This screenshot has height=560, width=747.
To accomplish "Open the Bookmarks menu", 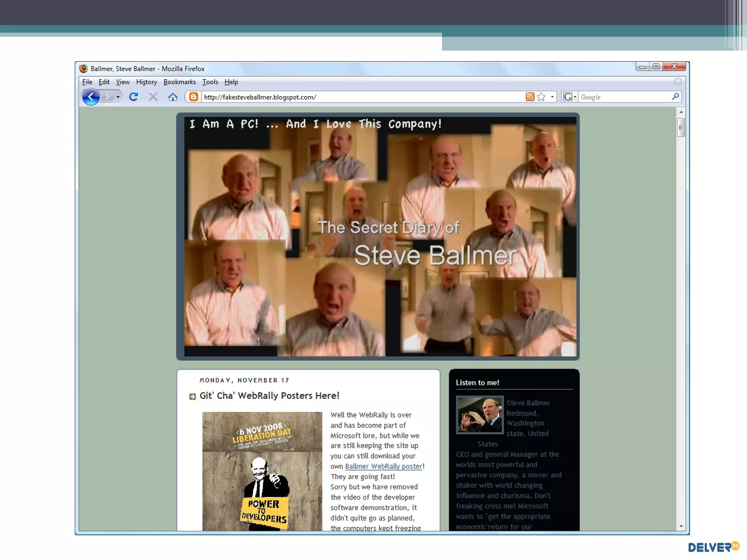I will click(179, 82).
